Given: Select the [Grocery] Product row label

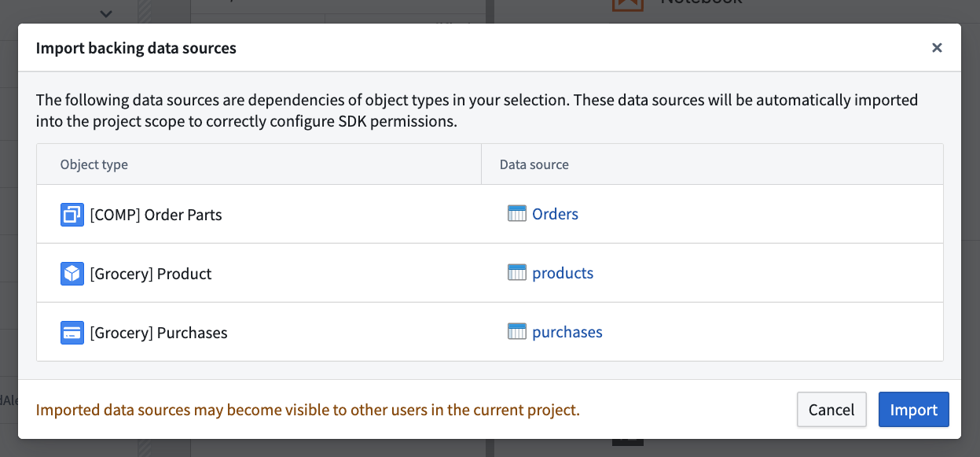Looking at the screenshot, I should 151,274.
